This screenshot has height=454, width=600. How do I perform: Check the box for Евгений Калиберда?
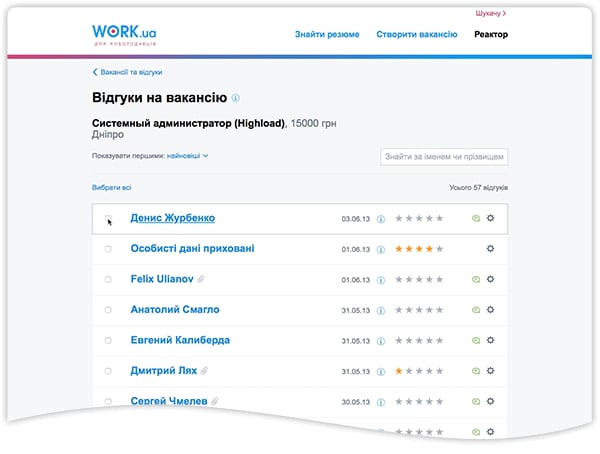108,341
